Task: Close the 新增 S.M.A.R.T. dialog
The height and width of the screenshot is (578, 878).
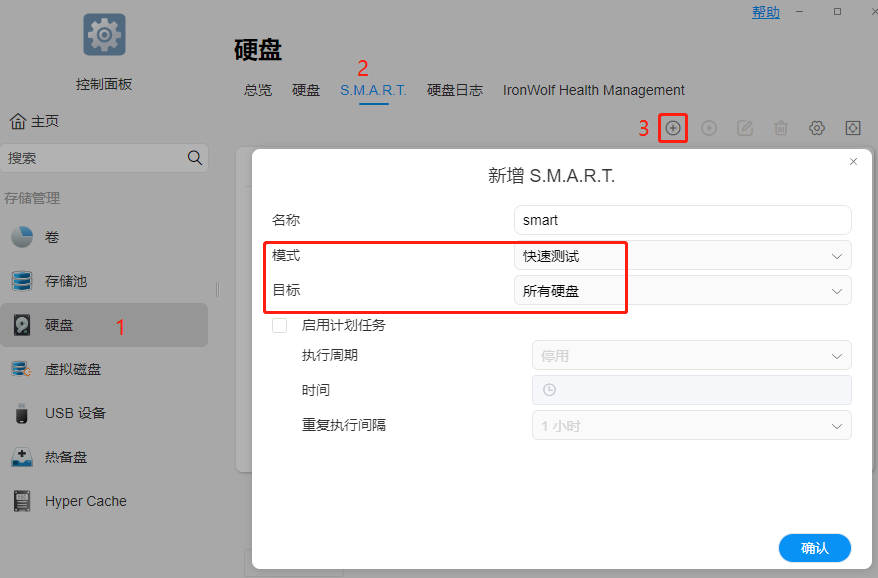Action: tap(853, 161)
